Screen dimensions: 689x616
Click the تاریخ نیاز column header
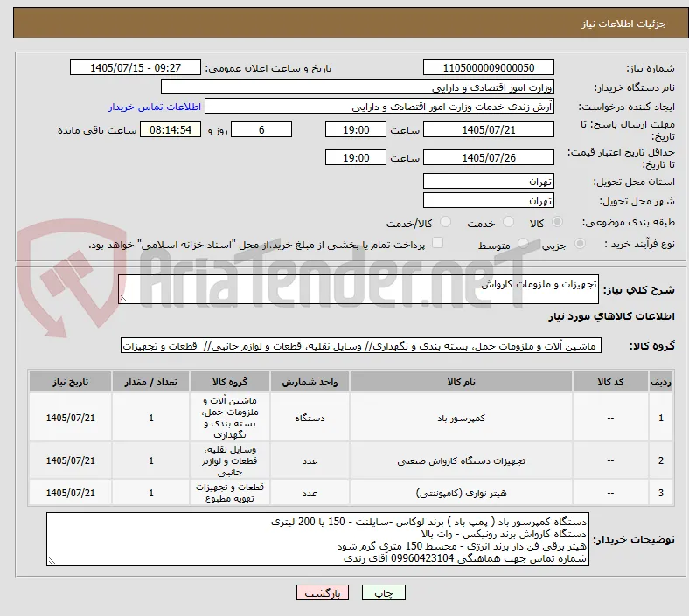pyautogui.click(x=70, y=382)
